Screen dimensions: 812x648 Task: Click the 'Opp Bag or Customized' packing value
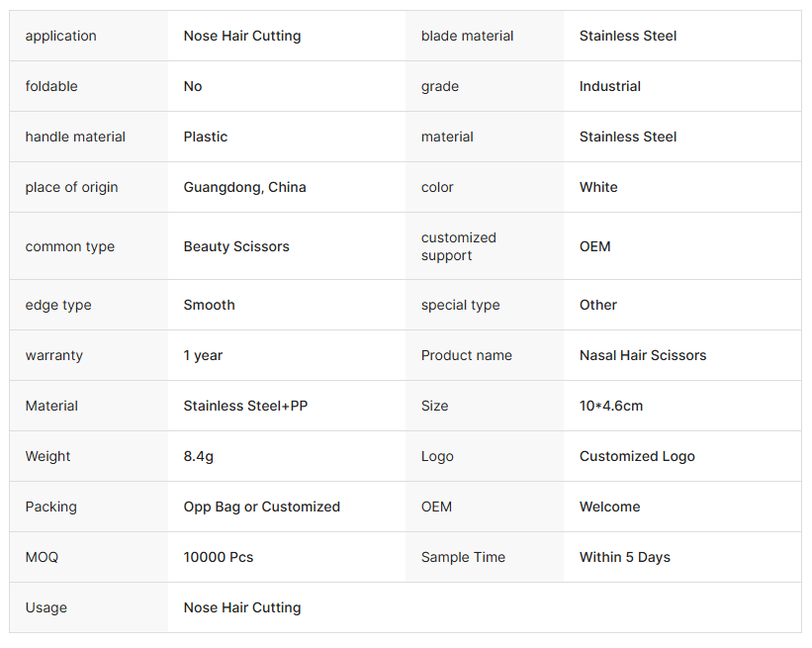coord(262,508)
